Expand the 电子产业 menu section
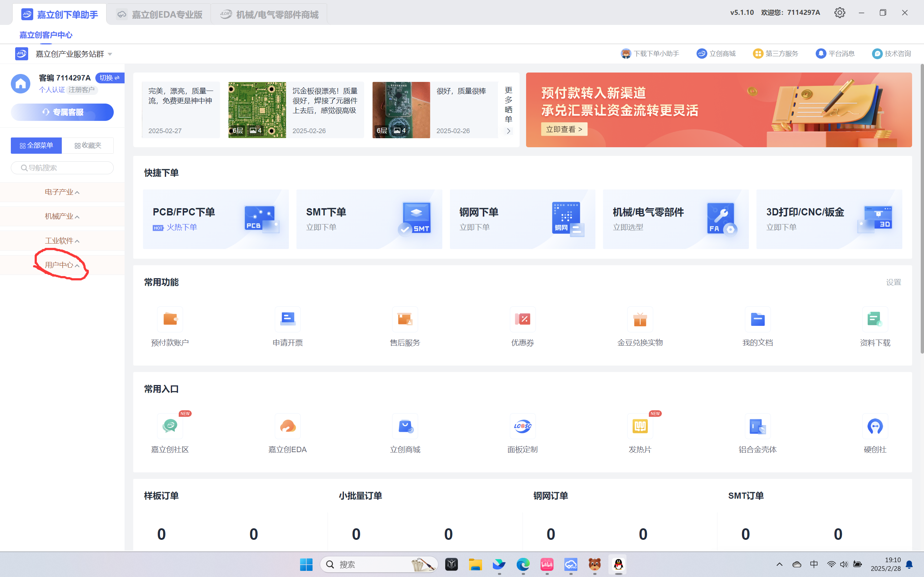The width and height of the screenshot is (924, 577). pyautogui.click(x=62, y=192)
